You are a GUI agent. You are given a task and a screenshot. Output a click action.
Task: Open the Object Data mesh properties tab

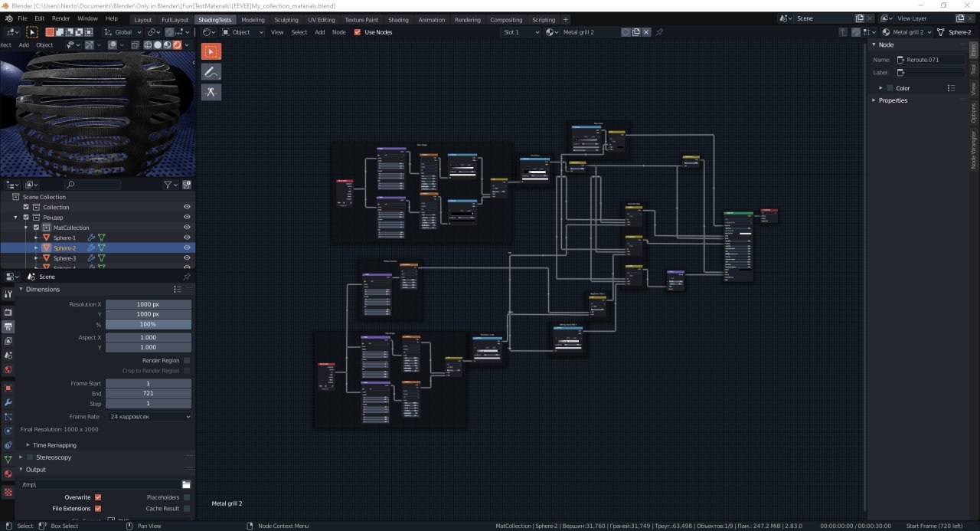8,460
